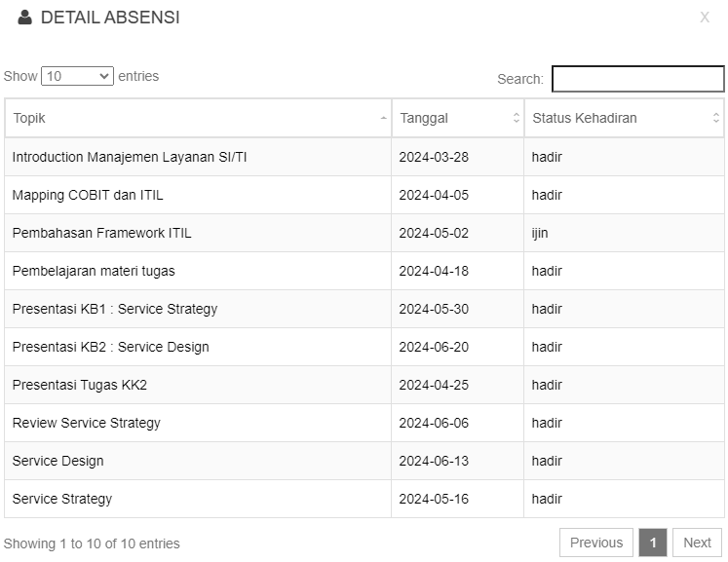
Task: Select the Introduction Manajemen Layanan SI/TI row
Action: point(364,157)
